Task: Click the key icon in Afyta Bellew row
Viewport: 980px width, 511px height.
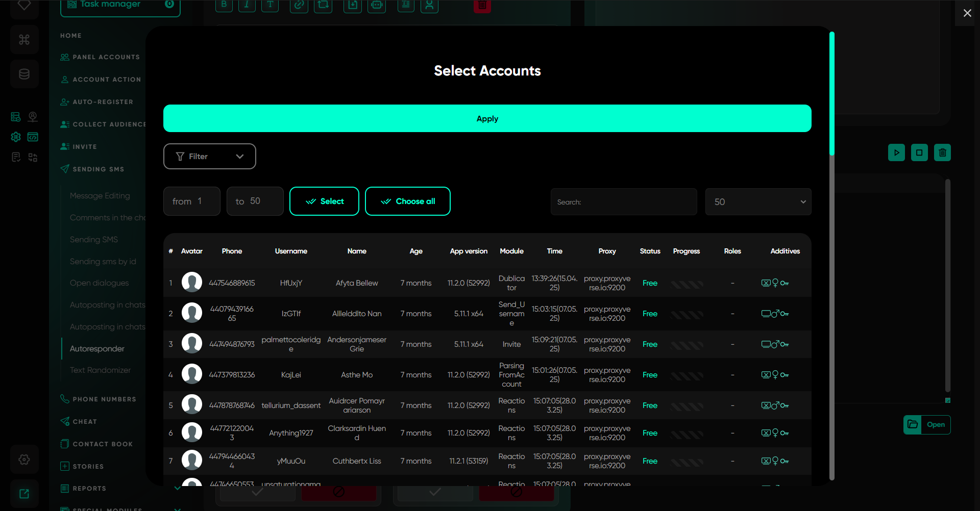Action: [x=785, y=283]
